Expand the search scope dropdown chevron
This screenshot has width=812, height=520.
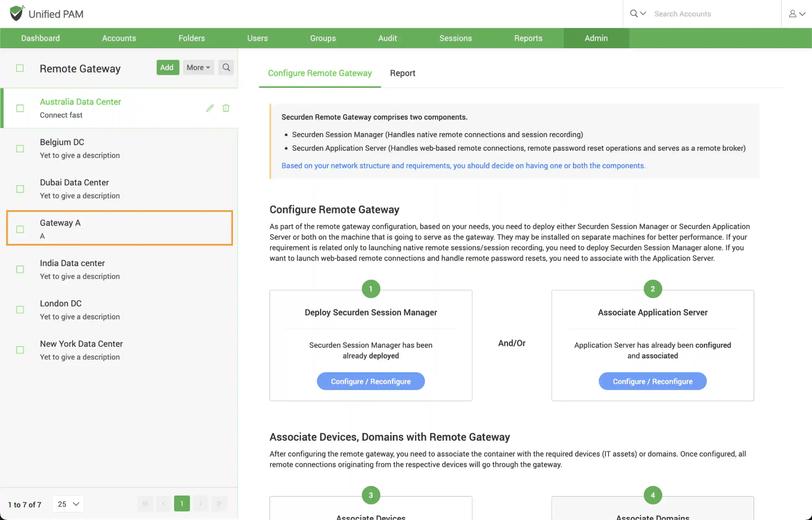(643, 14)
